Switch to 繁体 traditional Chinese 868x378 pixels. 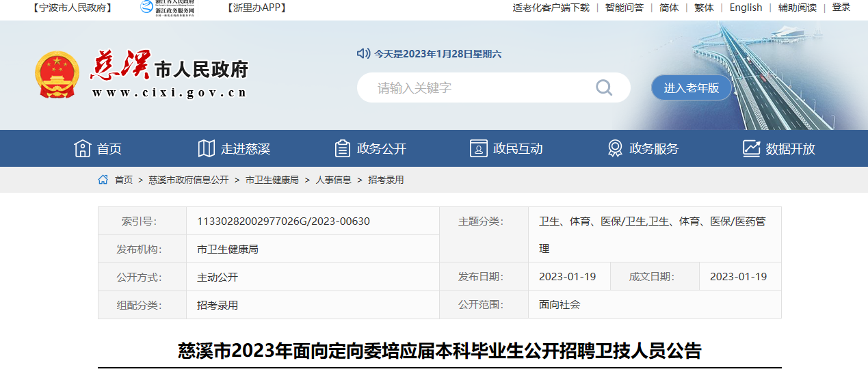pos(704,8)
